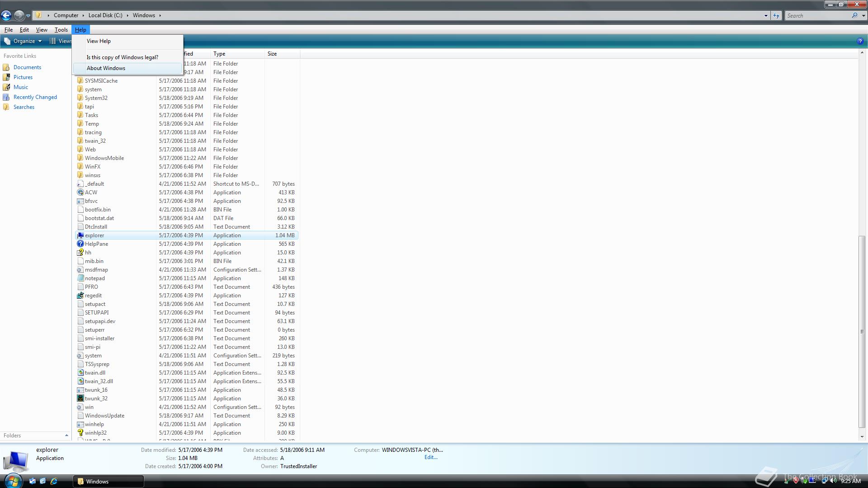The height and width of the screenshot is (488, 868).
Task: Click the 9:25 AM taskbar clock
Action: [x=850, y=481]
